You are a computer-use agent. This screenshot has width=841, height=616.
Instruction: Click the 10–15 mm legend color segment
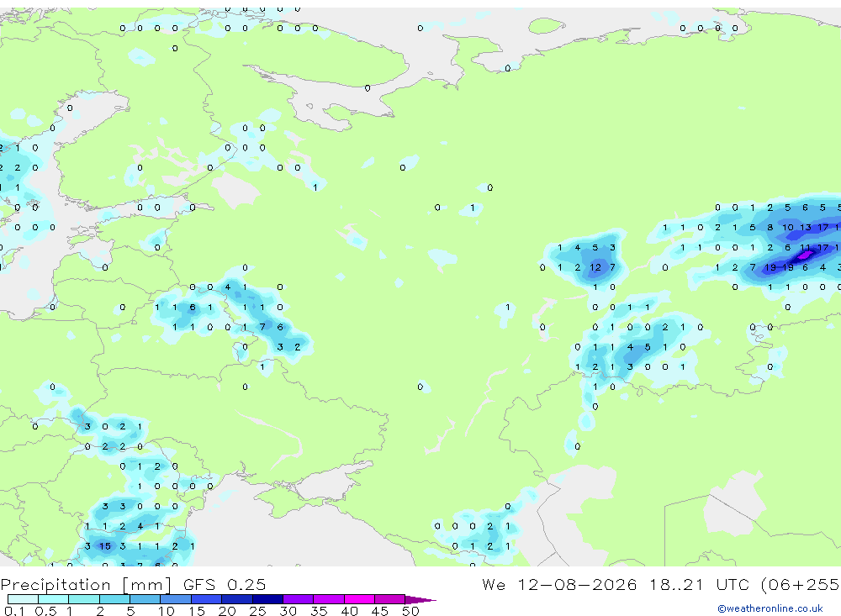coord(176,599)
